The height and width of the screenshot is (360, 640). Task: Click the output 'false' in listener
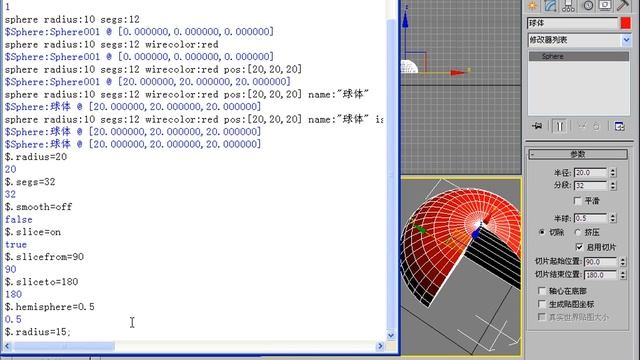point(18,220)
